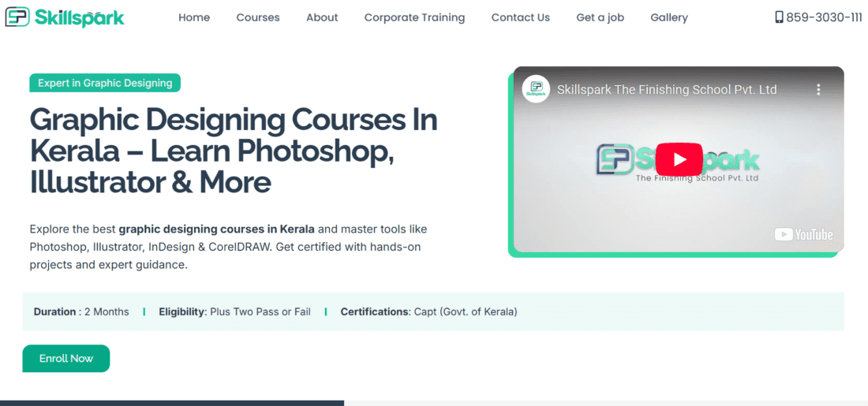Click the YouTube logo on the video

[803, 234]
